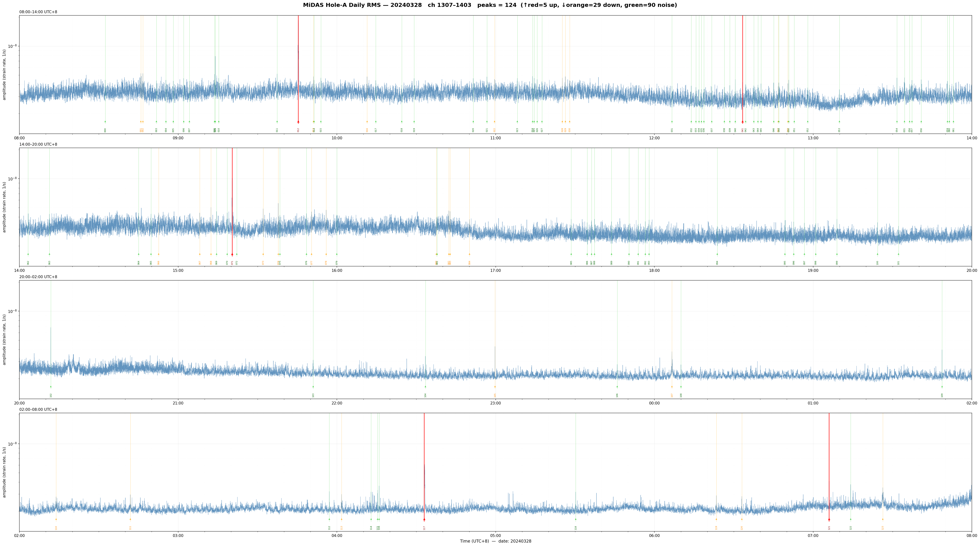Select the '11:00' x-axis tick label
The width and height of the screenshot is (980, 546).
495,138
